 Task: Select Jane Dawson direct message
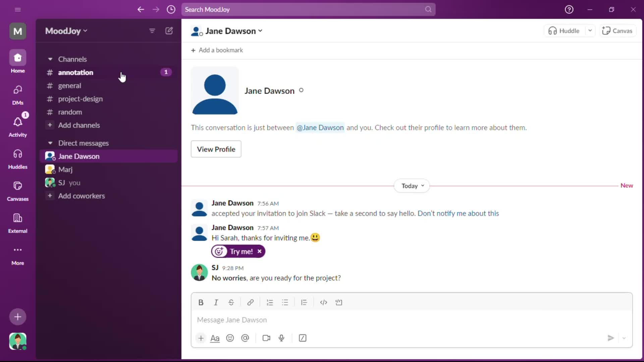(109, 156)
